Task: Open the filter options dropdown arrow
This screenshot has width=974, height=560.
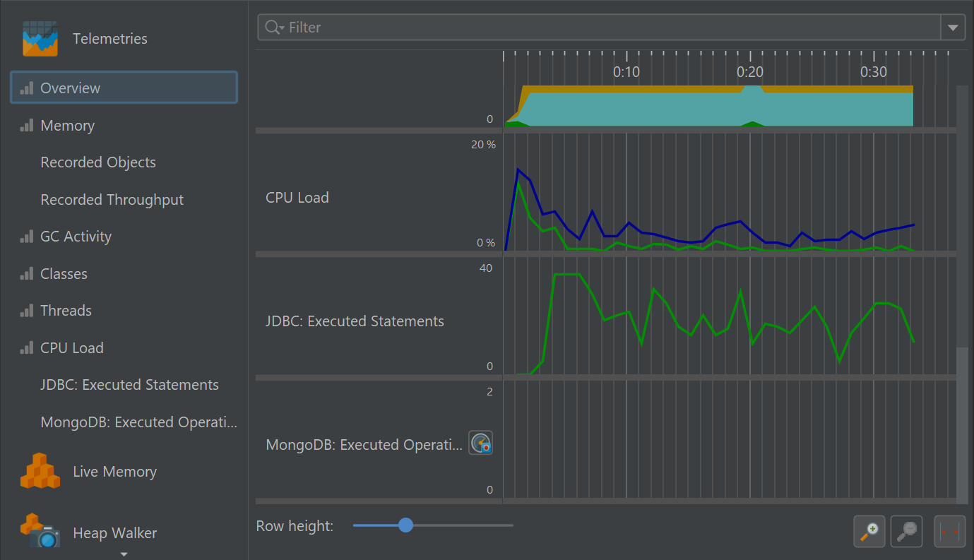Action: tap(953, 28)
